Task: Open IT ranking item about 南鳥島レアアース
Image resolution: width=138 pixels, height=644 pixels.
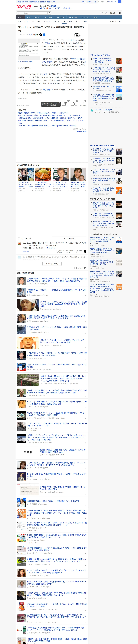Action: click(104, 60)
